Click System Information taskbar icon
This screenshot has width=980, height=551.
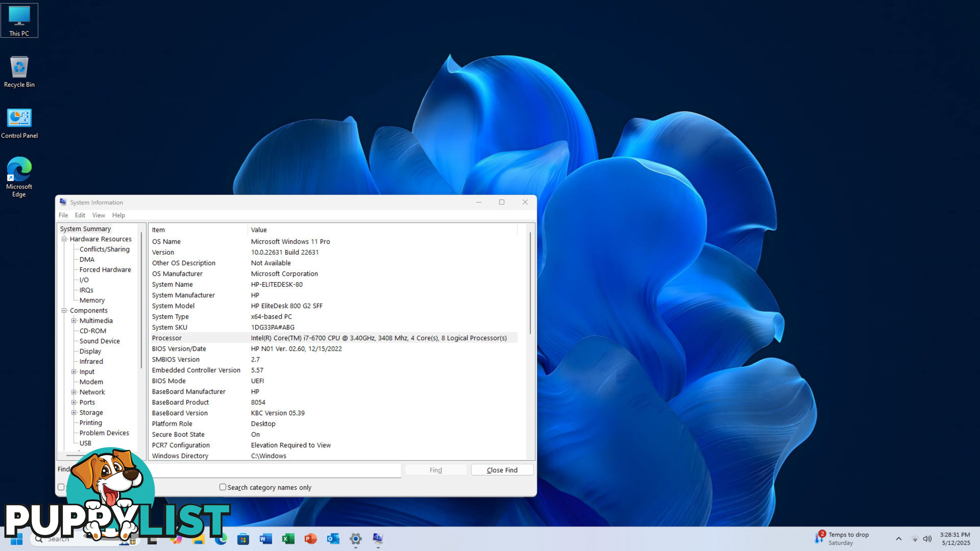(378, 539)
